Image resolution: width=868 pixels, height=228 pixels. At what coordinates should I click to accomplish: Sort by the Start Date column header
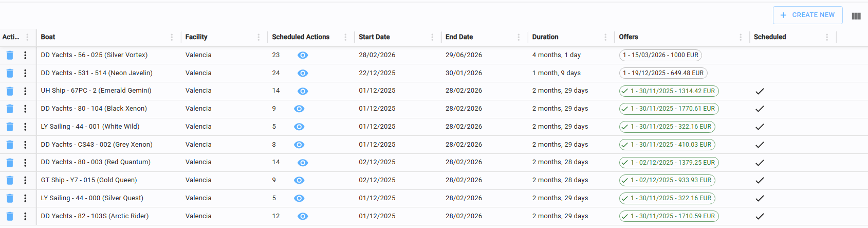(374, 37)
